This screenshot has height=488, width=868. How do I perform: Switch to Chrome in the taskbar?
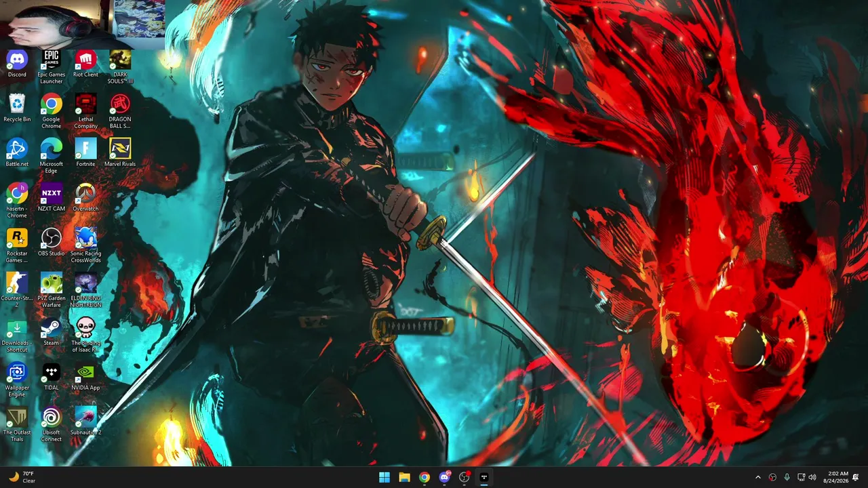click(x=424, y=477)
